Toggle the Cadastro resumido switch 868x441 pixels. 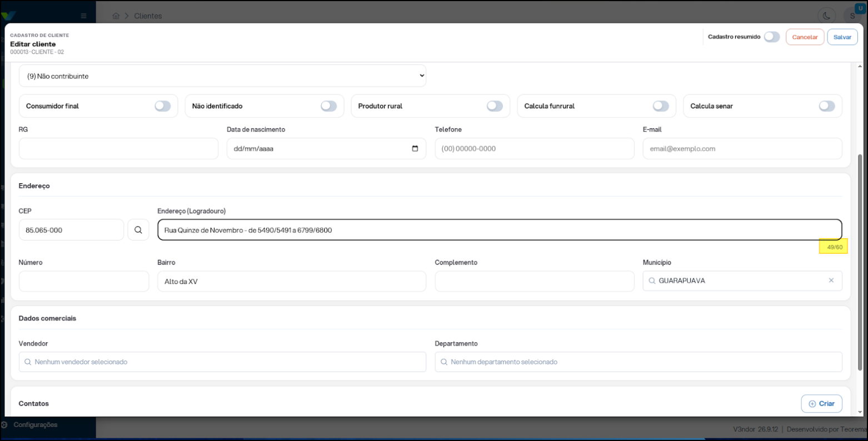pos(771,37)
